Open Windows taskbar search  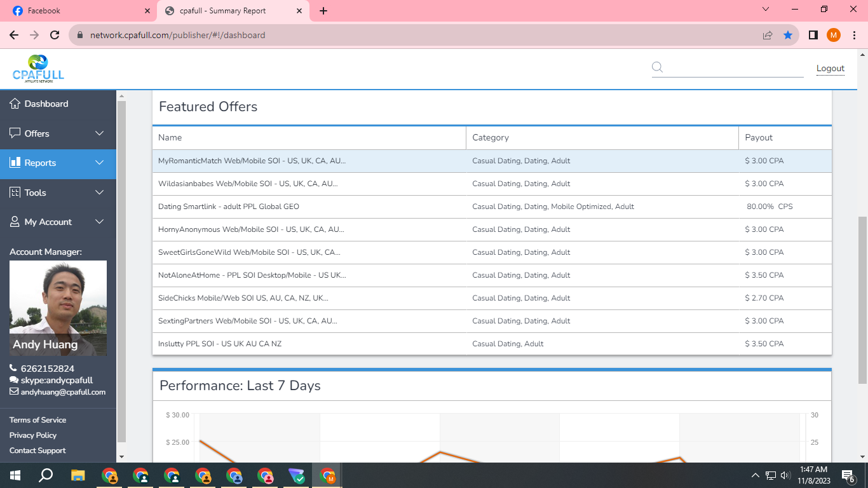click(46, 475)
